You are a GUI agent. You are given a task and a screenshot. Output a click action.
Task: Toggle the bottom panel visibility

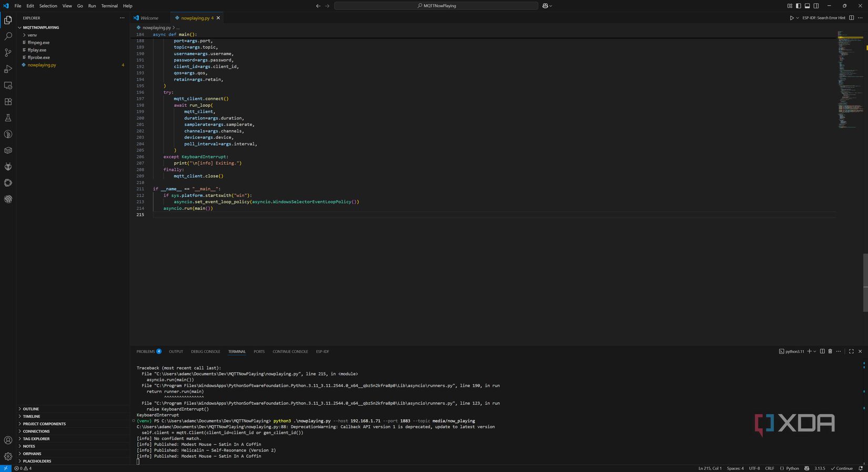(807, 6)
